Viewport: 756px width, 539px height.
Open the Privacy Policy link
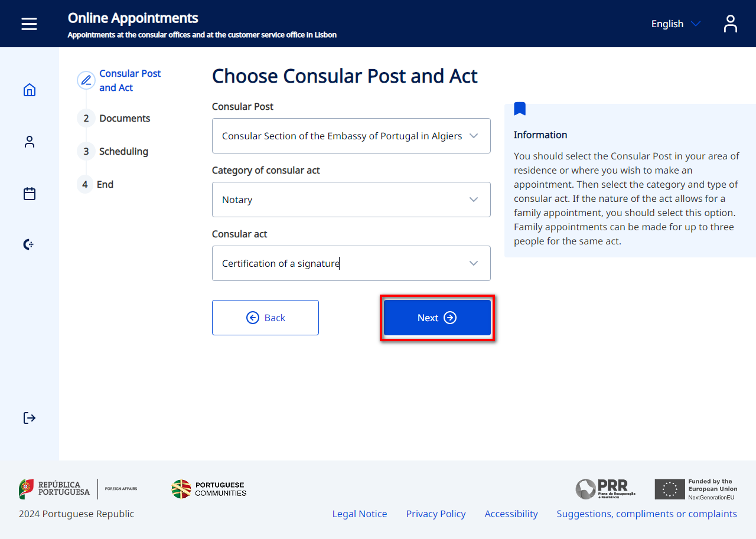tap(436, 514)
